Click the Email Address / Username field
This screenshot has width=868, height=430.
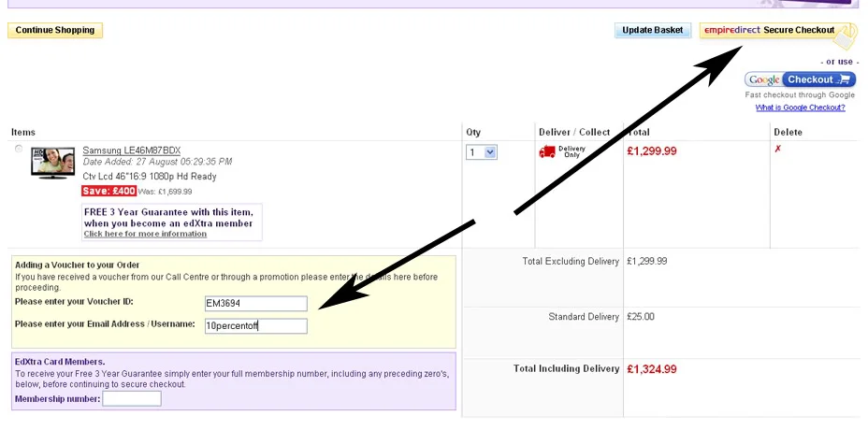coord(255,326)
